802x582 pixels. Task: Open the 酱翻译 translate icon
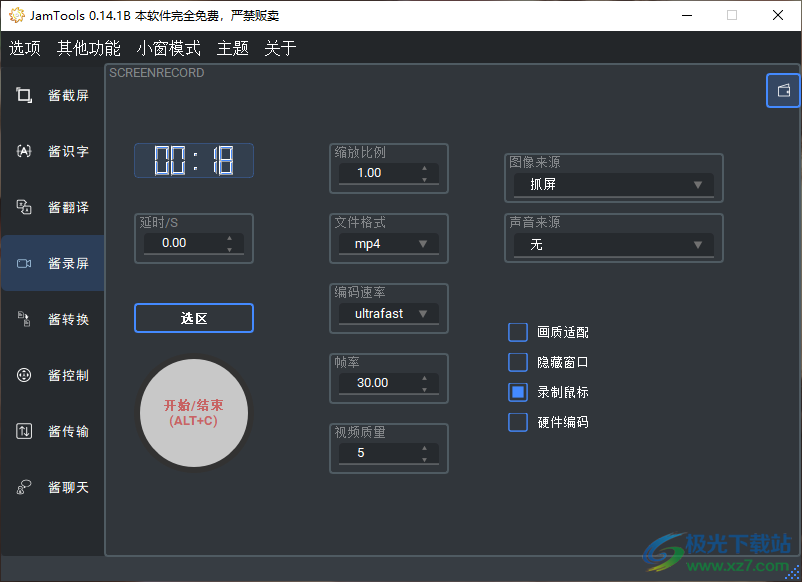[24, 207]
